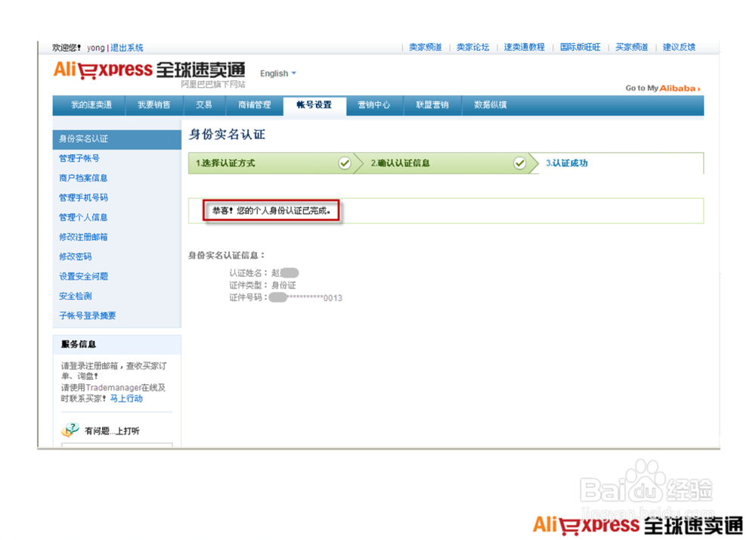Click 恭喜！您的个人身份认证已完成 message
This screenshot has width=756, height=540.
[271, 211]
